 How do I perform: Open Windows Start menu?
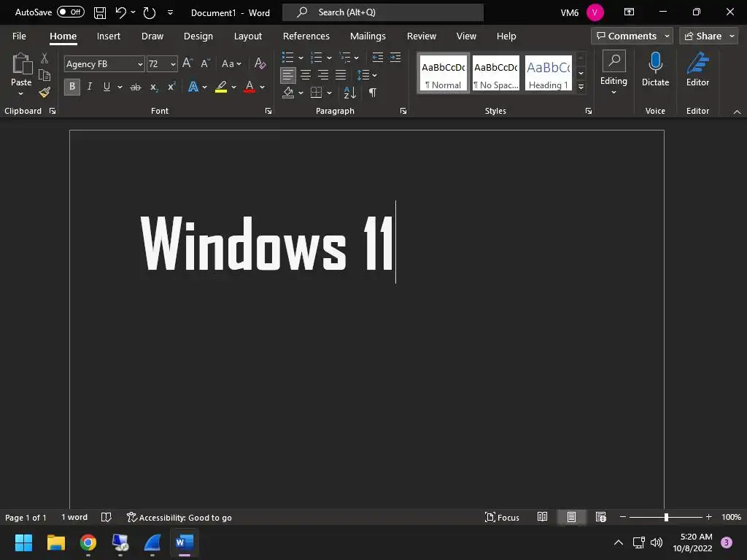tap(23, 542)
